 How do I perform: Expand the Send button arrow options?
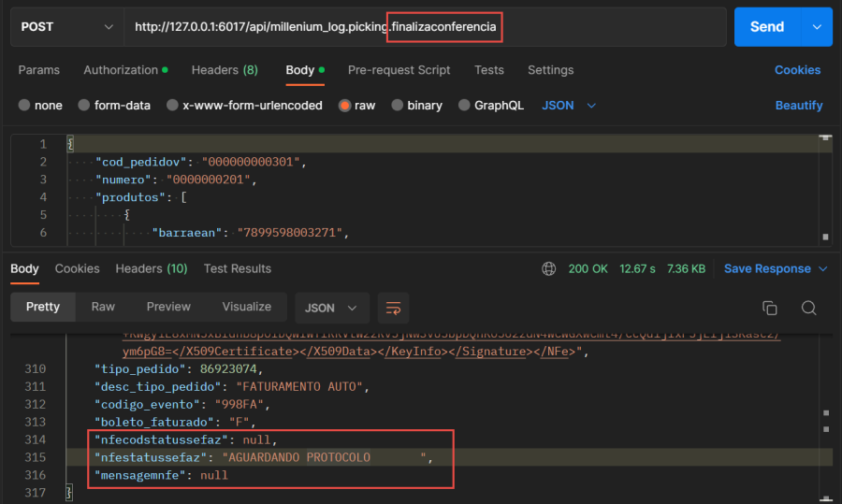coord(817,27)
